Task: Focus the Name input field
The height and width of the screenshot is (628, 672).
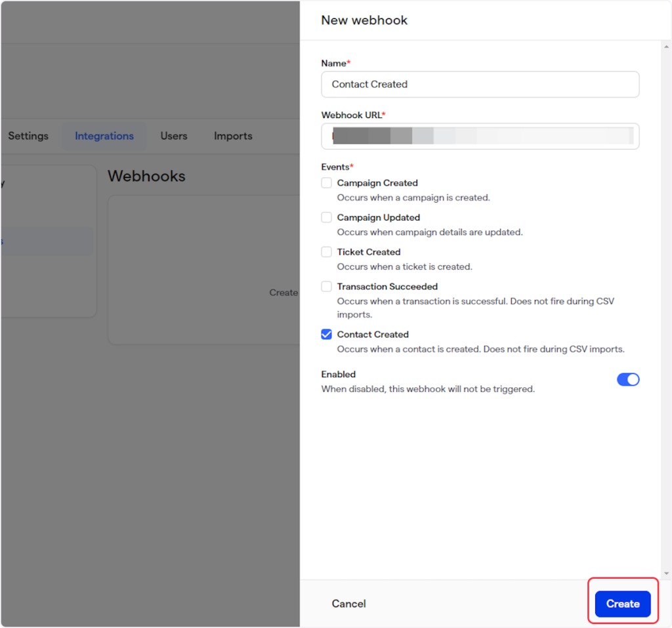Action: (480, 84)
